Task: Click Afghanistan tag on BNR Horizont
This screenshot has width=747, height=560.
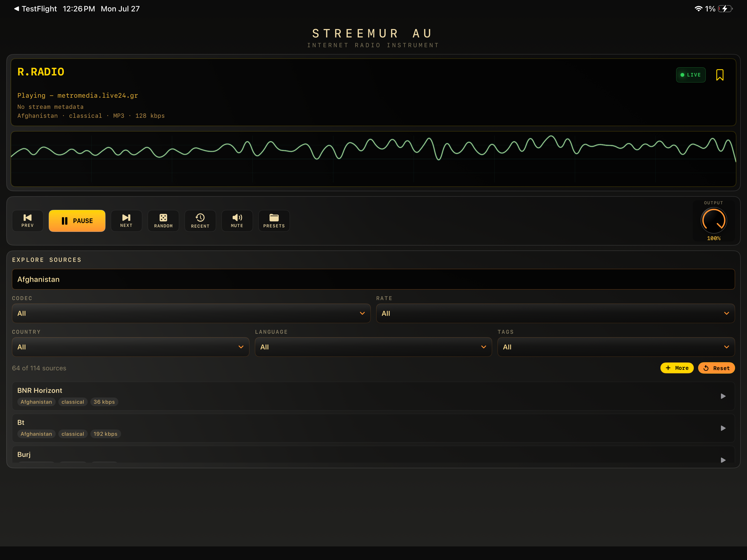Action: point(36,402)
